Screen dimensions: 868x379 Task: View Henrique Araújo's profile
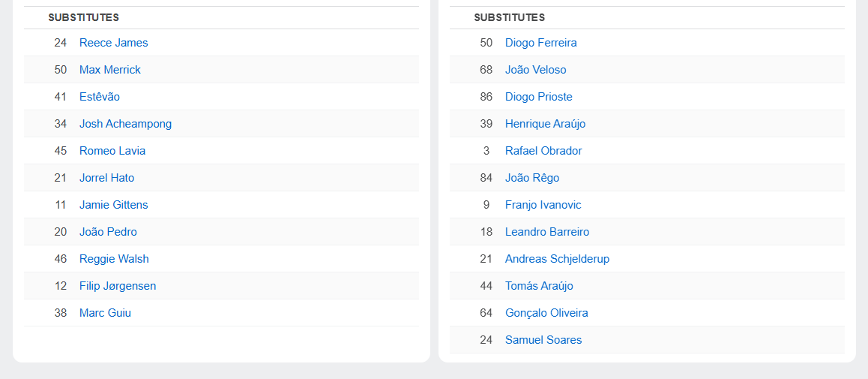click(x=545, y=124)
